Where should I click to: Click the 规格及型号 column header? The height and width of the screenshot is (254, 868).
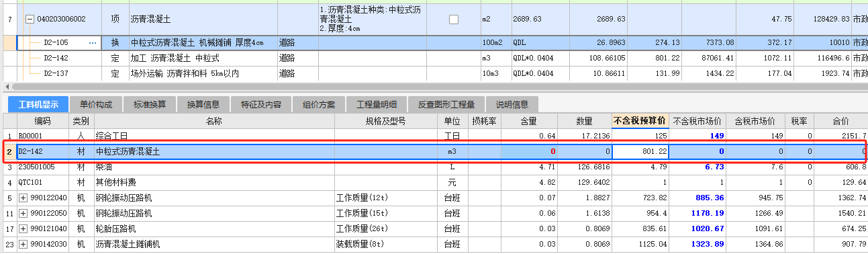point(385,122)
